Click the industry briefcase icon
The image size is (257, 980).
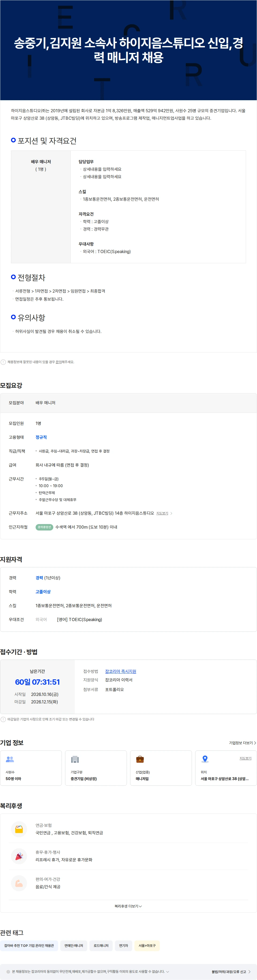pyautogui.click(x=140, y=759)
